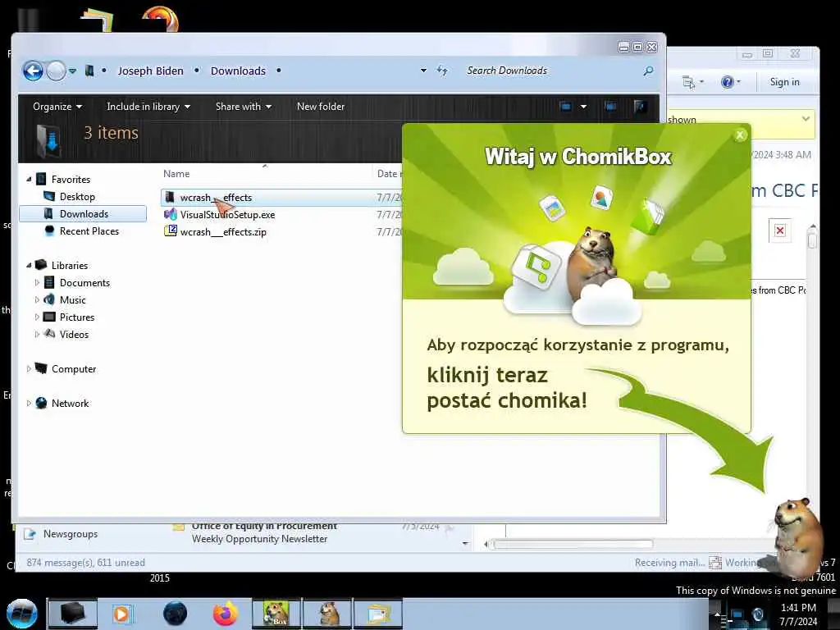This screenshot has width=840, height=630.
Task: Collapse the Favorites tree group
Action: (x=29, y=180)
